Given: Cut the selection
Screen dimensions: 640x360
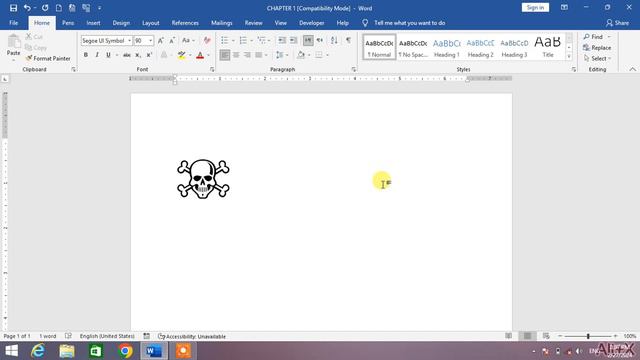Looking at the screenshot, I should [x=34, y=37].
